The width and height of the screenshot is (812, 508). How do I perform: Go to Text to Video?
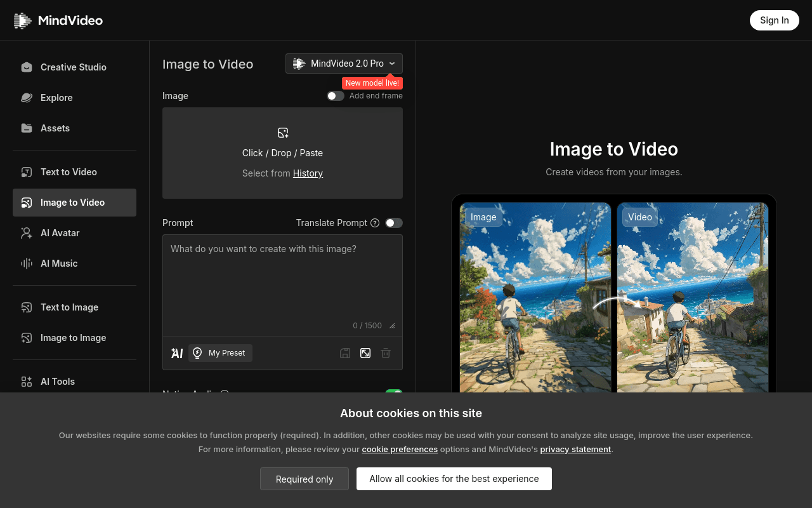tap(74, 172)
